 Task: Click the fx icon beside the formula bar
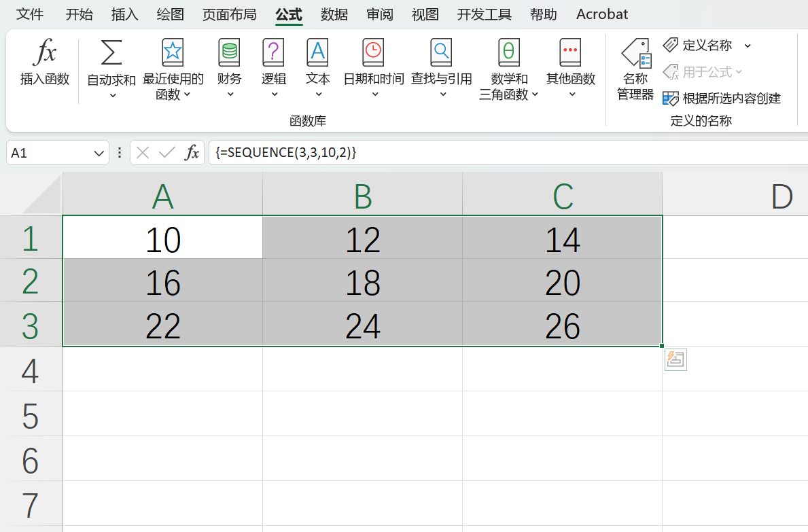pos(192,153)
